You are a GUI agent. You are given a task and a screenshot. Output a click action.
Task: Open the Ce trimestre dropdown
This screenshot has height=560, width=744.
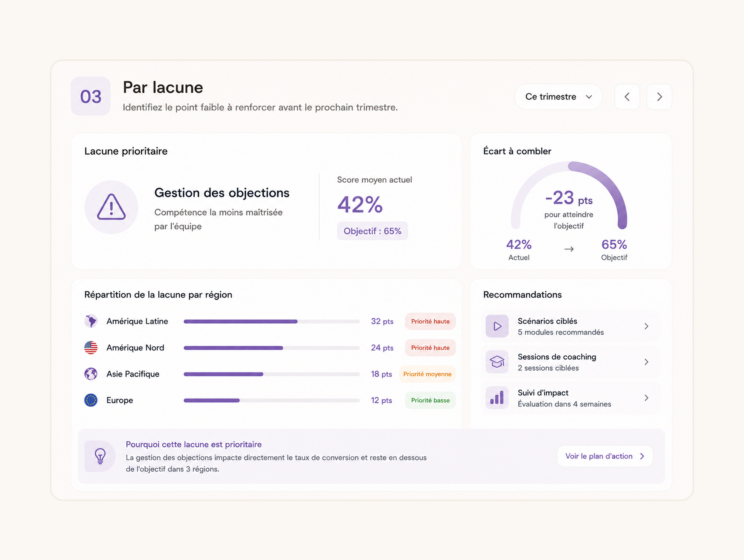pos(558,97)
